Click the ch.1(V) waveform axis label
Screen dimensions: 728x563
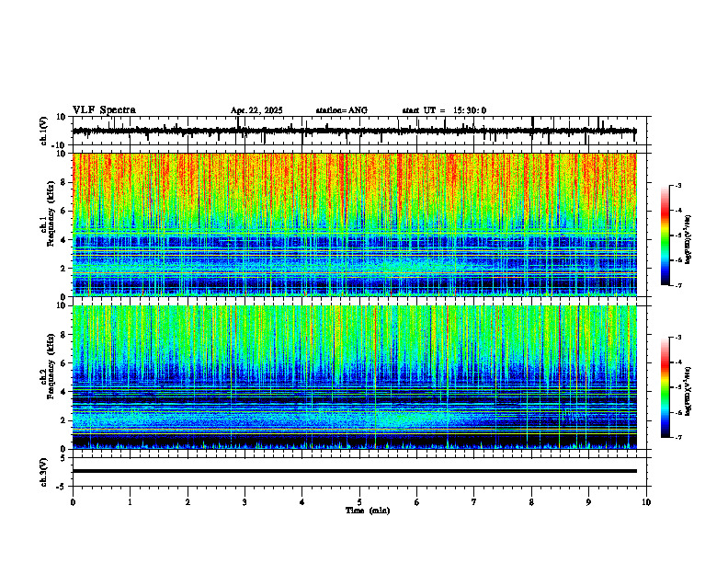[x=44, y=131]
